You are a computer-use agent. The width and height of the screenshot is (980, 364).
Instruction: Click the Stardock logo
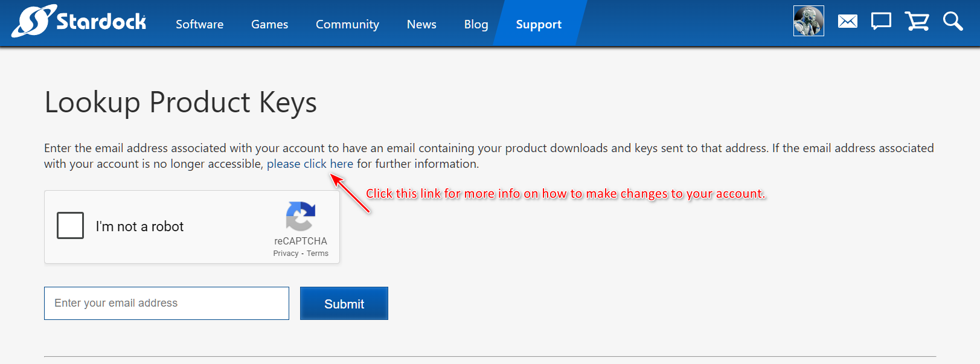(x=79, y=22)
